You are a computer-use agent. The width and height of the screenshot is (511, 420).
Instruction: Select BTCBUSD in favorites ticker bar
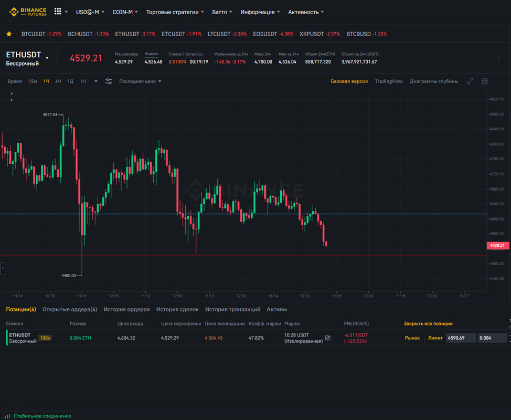pos(367,34)
